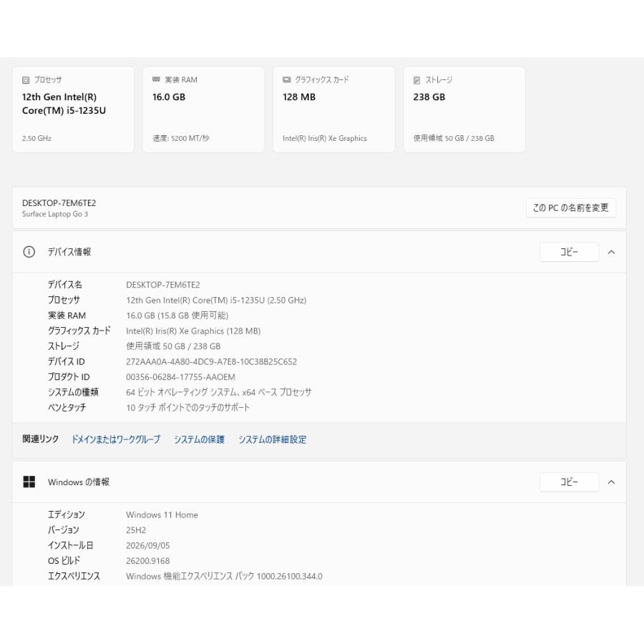Select the 実装 RAM card showing 16.0 GB
Screen dimensions: 644x644
pyautogui.click(x=203, y=109)
